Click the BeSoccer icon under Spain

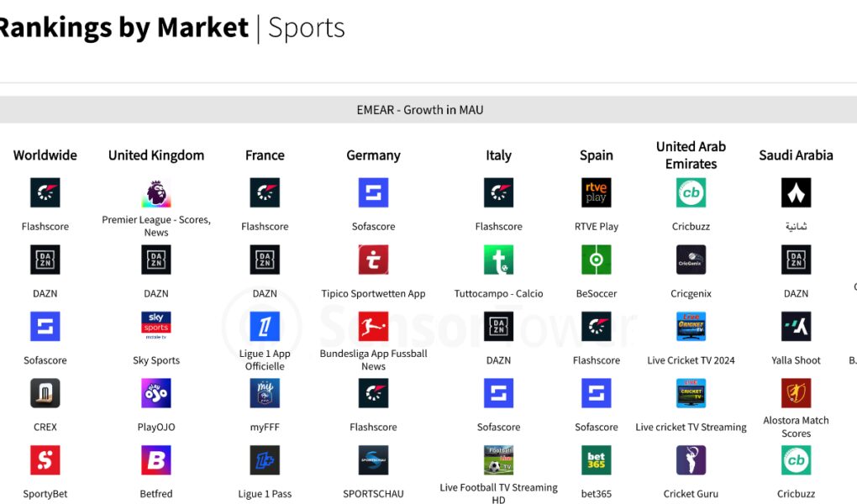pyautogui.click(x=597, y=260)
